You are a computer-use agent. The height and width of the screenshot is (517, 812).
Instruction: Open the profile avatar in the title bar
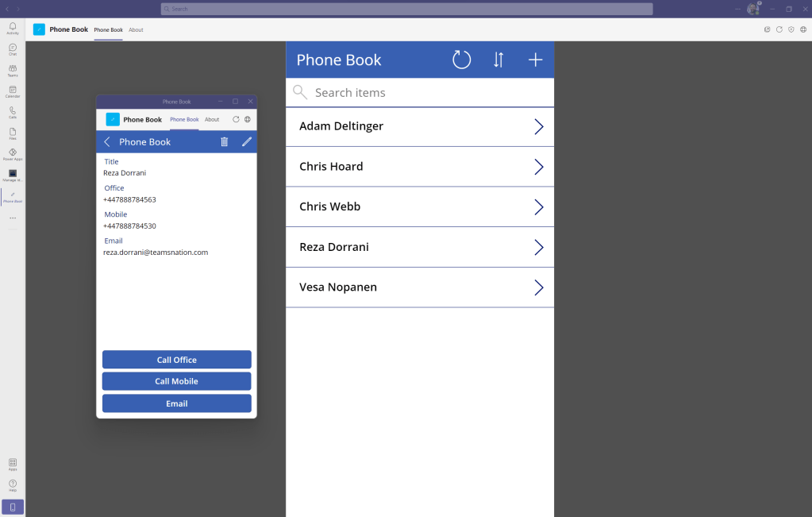[x=753, y=9]
